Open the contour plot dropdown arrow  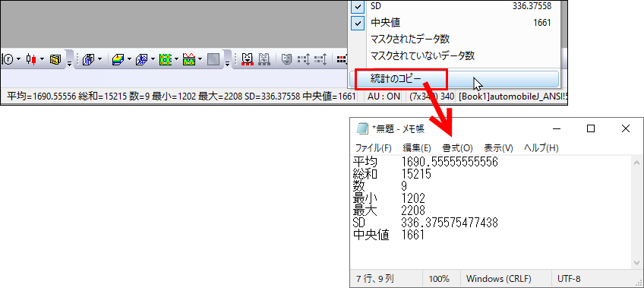tap(176, 59)
